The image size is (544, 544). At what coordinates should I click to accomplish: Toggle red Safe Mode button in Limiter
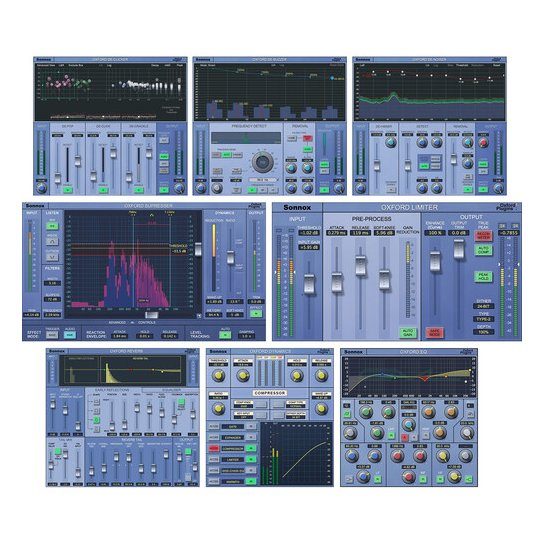pos(434,332)
